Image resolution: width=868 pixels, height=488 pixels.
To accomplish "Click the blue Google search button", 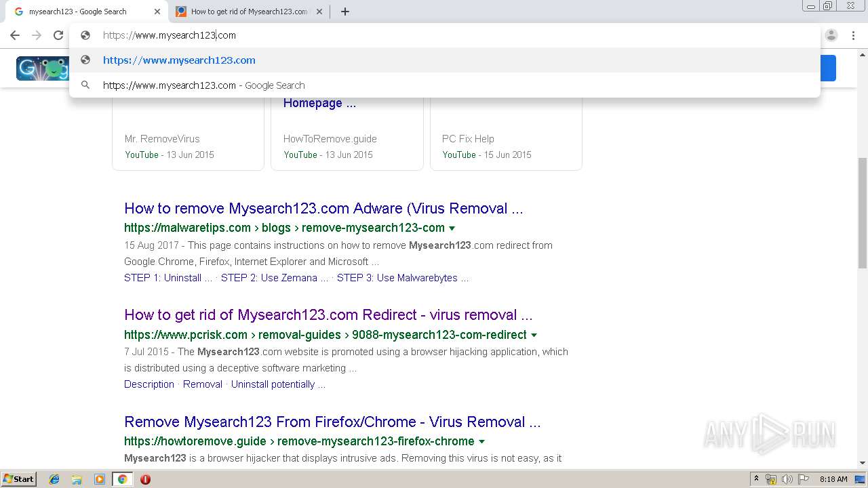I will point(828,68).
